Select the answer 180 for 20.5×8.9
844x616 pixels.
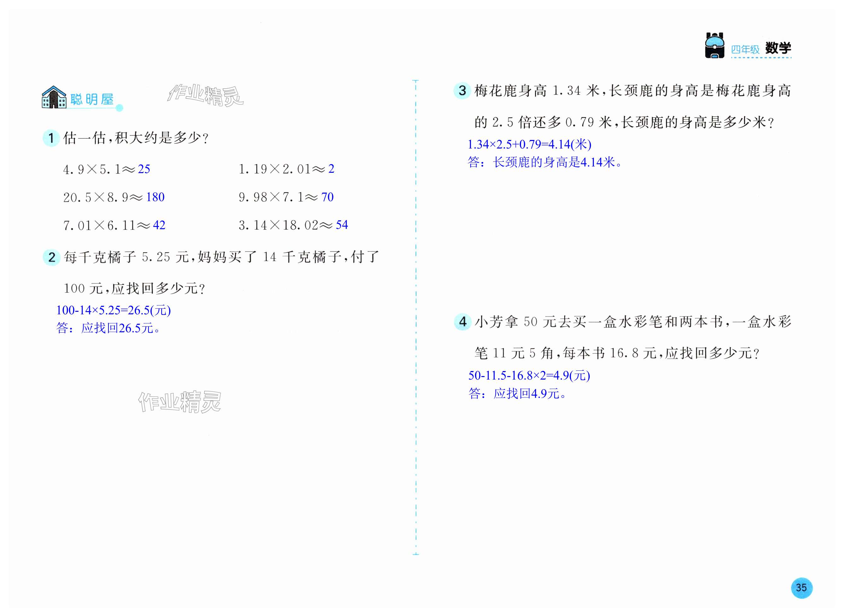point(155,197)
